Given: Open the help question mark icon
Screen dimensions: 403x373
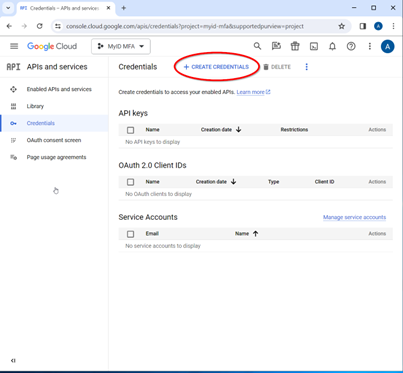Looking at the screenshot, I should [x=351, y=46].
